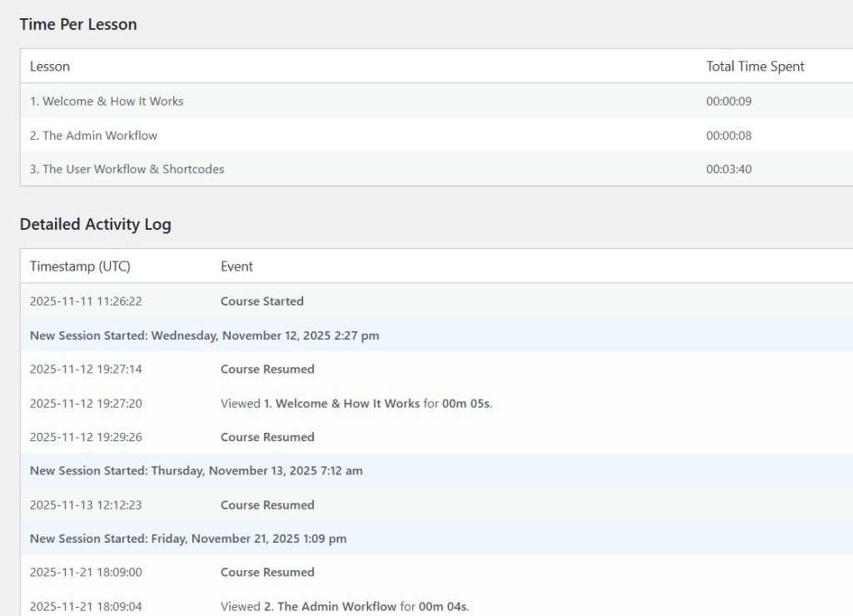Click the 00:00:08 total time value
The image size is (853, 616).
point(729,135)
